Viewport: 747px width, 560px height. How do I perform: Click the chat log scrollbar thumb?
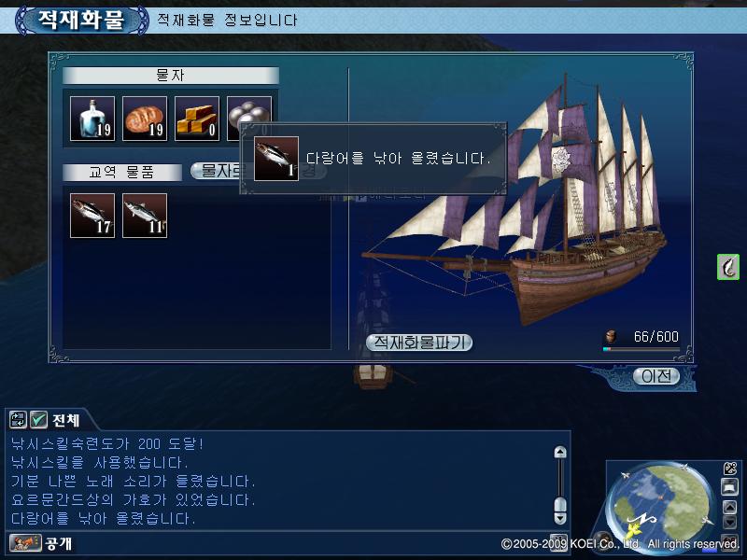tap(561, 504)
